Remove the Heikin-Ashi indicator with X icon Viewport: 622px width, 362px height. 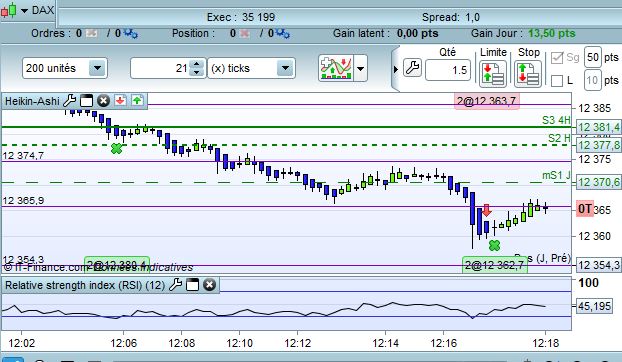(x=103, y=101)
